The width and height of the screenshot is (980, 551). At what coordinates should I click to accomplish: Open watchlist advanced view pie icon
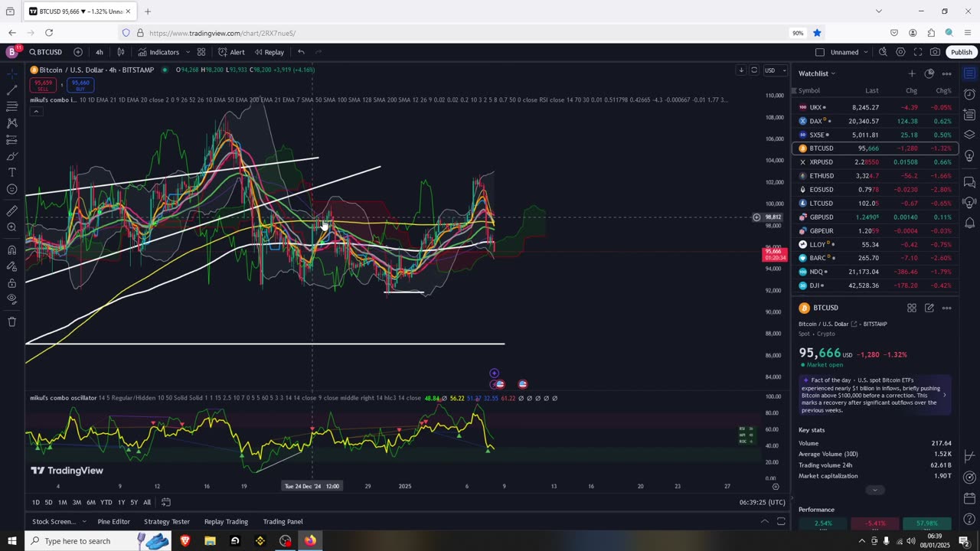pos(929,73)
